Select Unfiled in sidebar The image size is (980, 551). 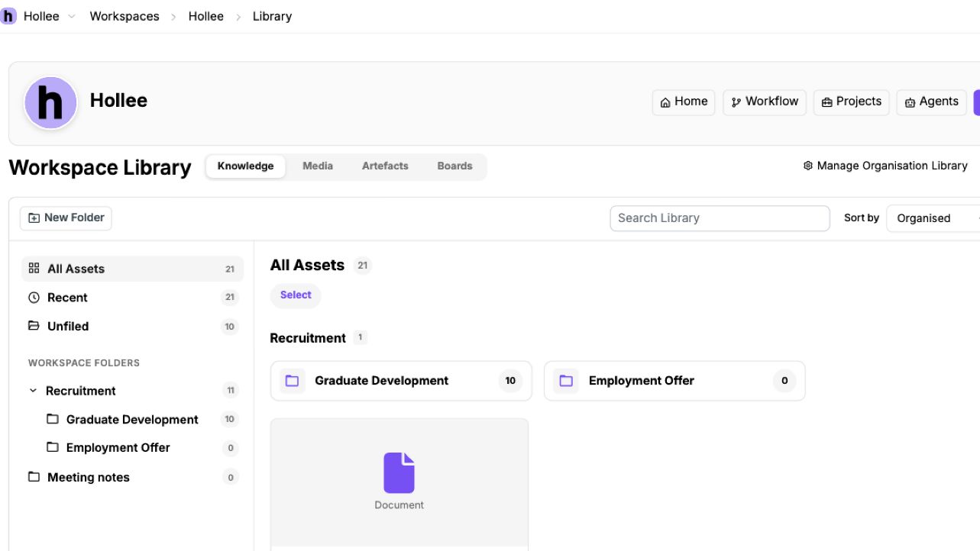[132, 327]
